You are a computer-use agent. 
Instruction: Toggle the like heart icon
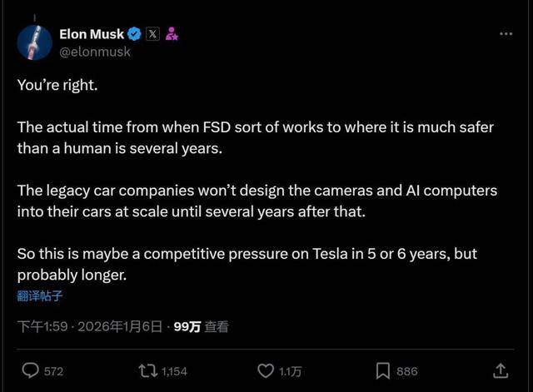tap(266, 370)
